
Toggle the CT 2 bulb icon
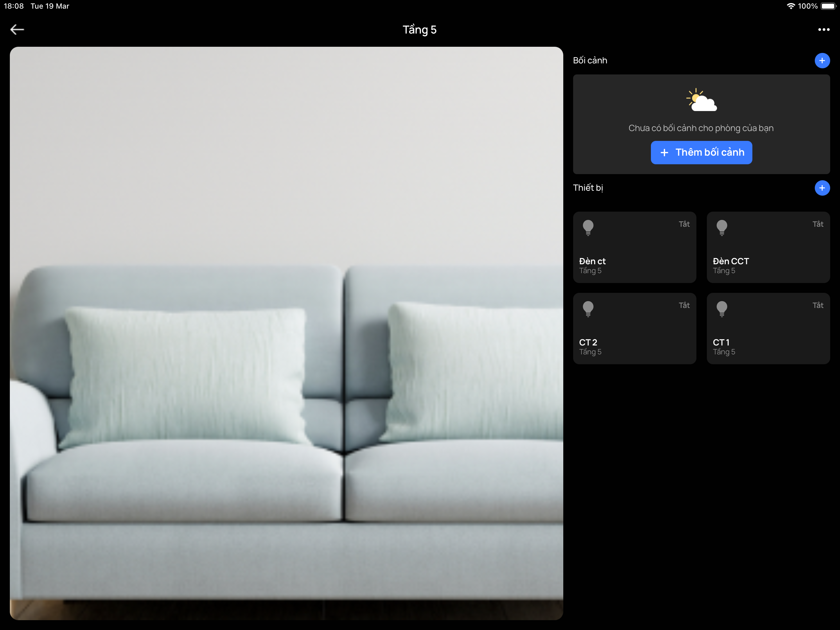tap(588, 309)
